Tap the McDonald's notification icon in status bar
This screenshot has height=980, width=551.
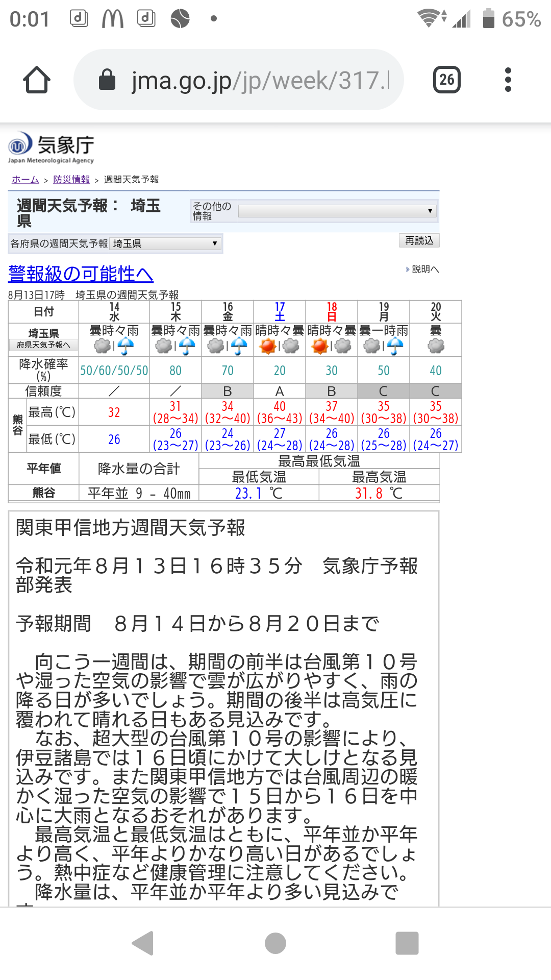113,19
